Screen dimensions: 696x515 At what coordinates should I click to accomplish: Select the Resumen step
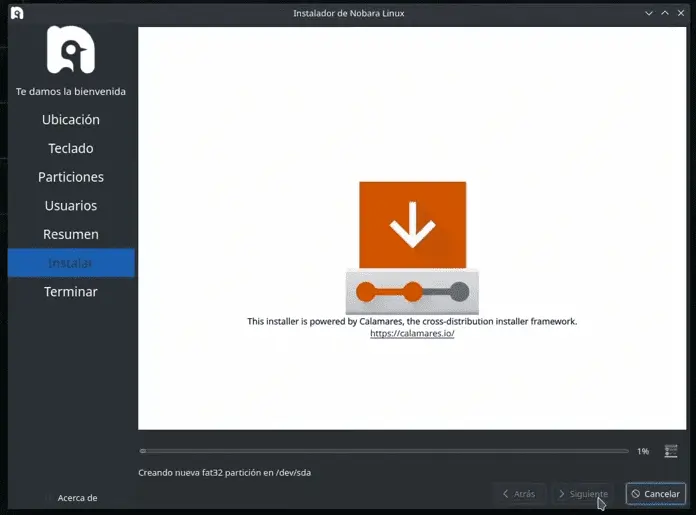[71, 234]
